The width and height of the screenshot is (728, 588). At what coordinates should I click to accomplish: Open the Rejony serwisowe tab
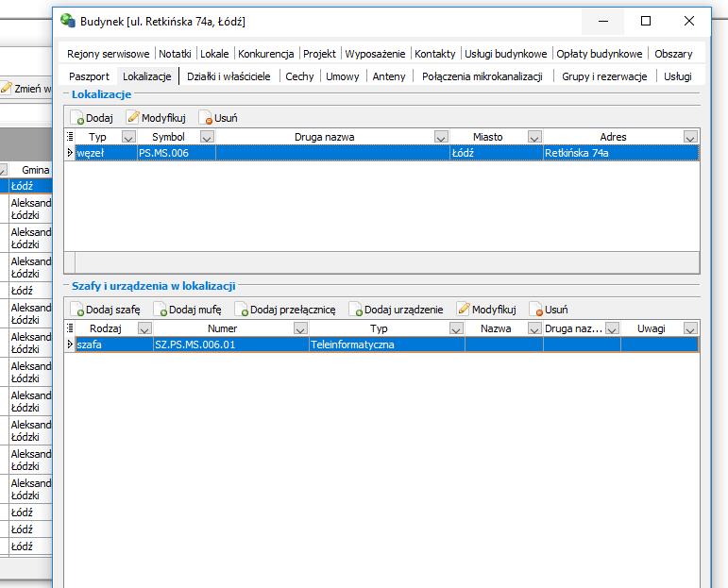click(109, 54)
